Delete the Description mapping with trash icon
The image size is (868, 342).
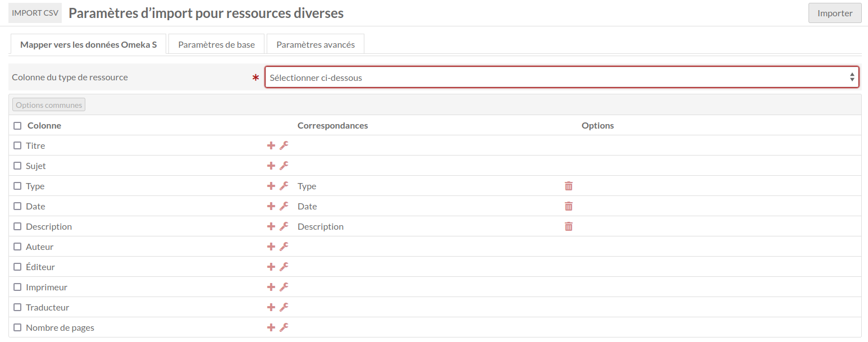click(569, 226)
